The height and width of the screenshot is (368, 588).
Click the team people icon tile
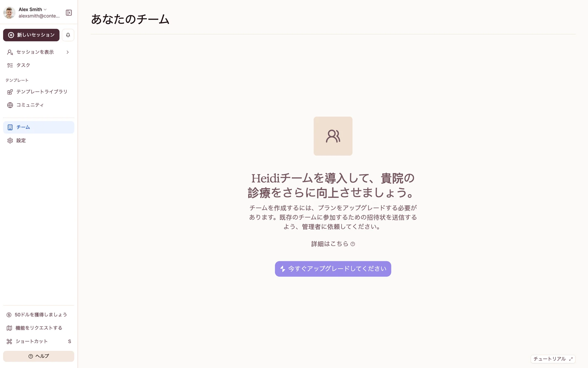333,136
